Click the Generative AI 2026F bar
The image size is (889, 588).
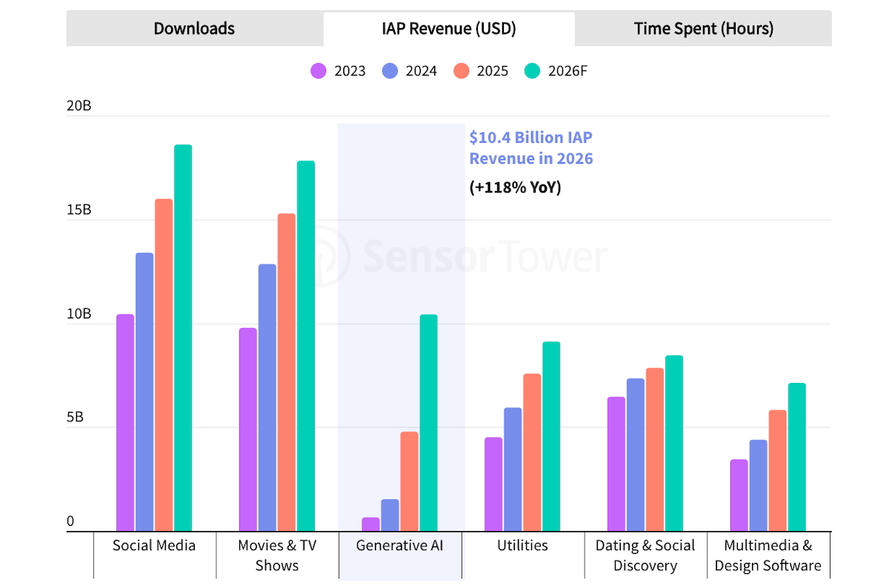point(428,422)
